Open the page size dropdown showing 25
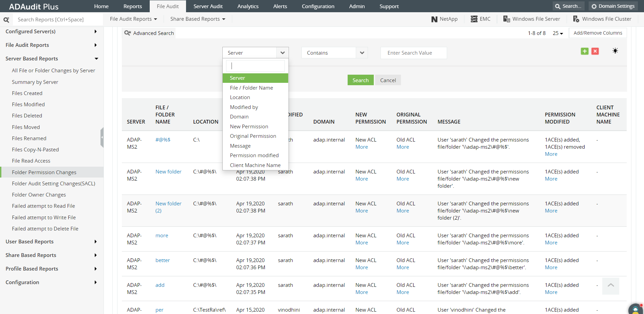Viewport: 644px width, 314px height. (557, 33)
